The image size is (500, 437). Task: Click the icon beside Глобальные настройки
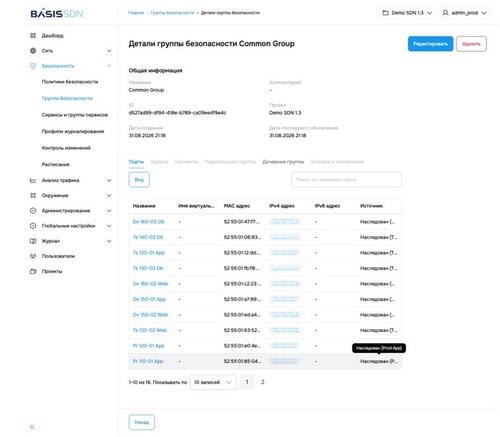pos(33,226)
